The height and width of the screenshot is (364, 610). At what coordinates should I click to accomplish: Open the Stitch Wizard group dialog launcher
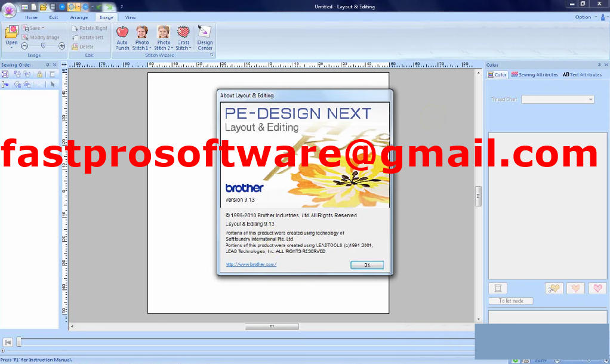point(212,55)
